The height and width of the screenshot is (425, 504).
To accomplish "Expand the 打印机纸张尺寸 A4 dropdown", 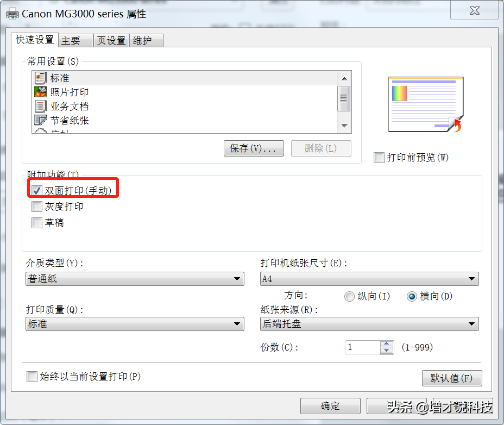I will point(369,279).
